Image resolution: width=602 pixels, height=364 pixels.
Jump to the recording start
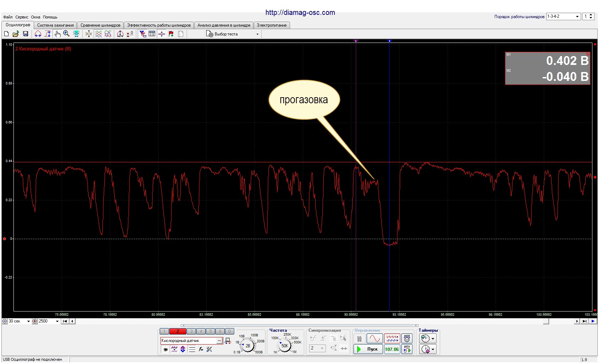65,321
